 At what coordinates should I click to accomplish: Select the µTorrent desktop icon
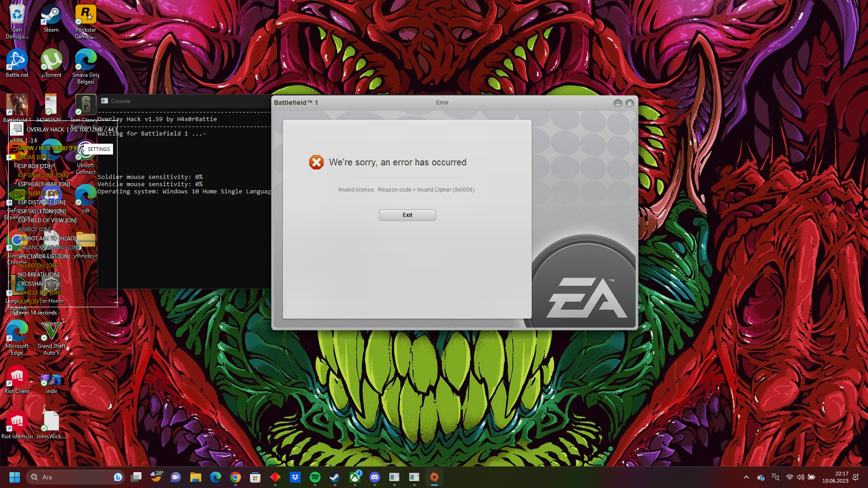pyautogui.click(x=51, y=63)
